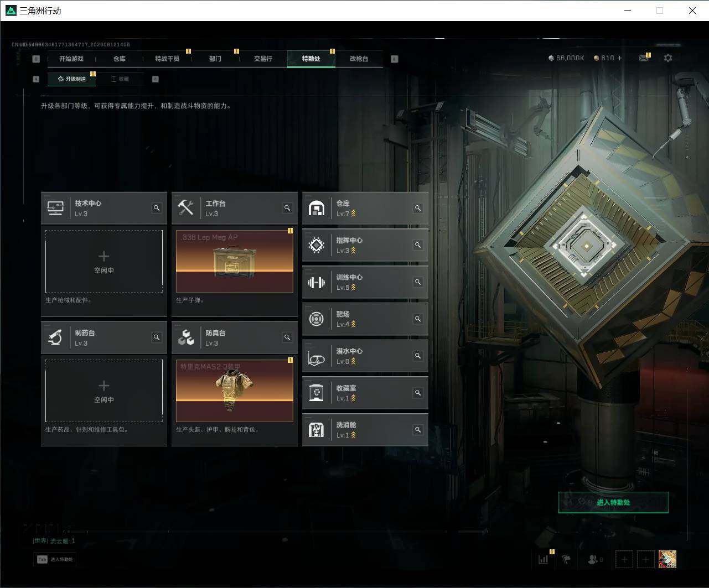The image size is (709, 588).
Task: Click the 靶场 target icon
Action: click(317, 319)
